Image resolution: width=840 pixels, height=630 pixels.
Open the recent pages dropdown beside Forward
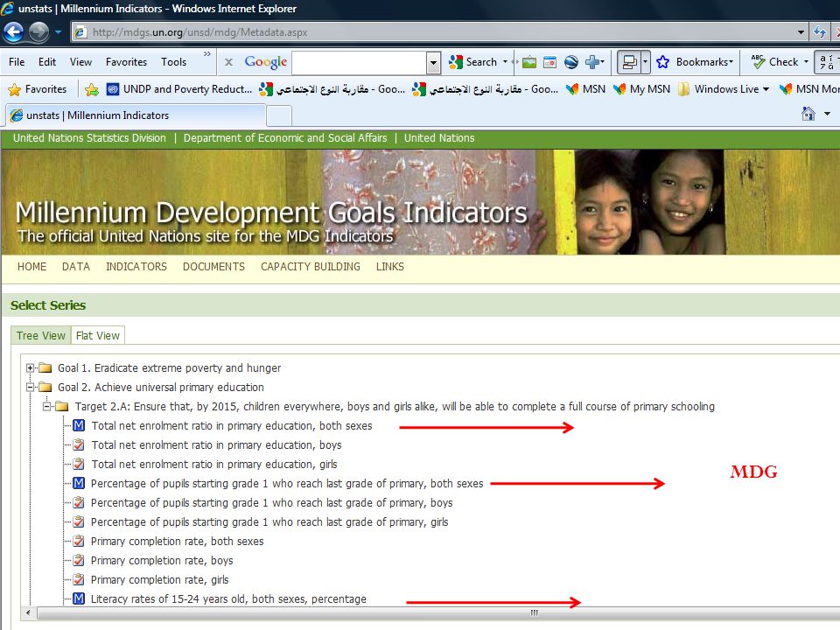58,32
